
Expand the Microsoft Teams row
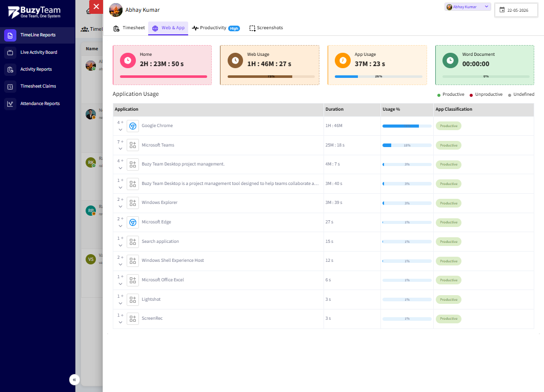pos(120,149)
